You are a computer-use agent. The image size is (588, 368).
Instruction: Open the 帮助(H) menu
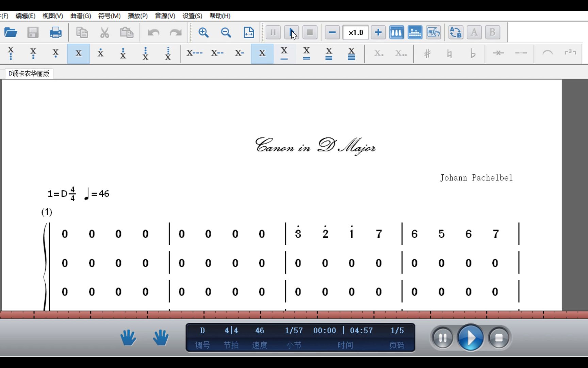pos(220,16)
